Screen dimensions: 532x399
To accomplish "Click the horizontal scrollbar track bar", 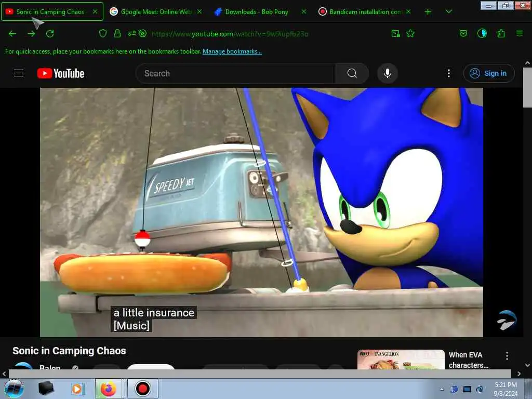I will coord(260,374).
